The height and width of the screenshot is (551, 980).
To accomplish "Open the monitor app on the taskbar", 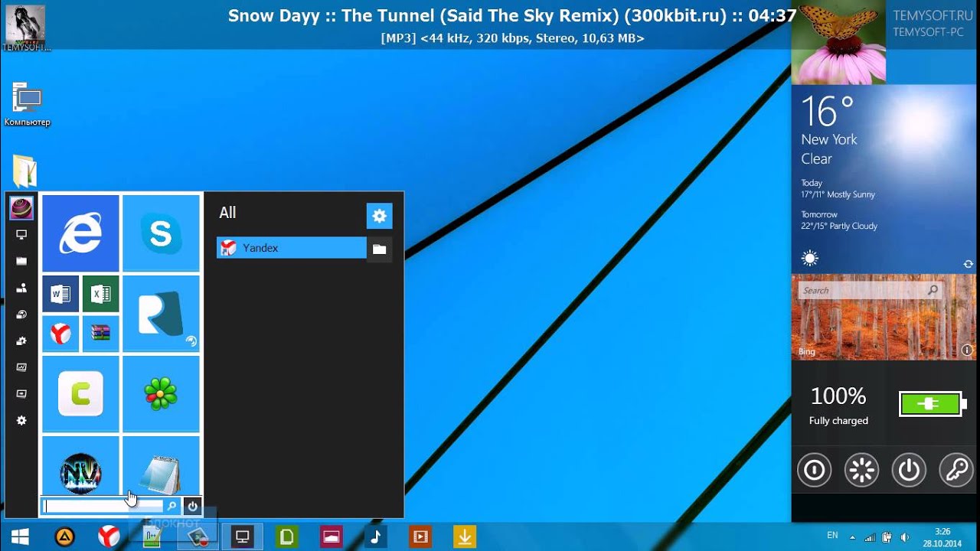I will click(243, 536).
